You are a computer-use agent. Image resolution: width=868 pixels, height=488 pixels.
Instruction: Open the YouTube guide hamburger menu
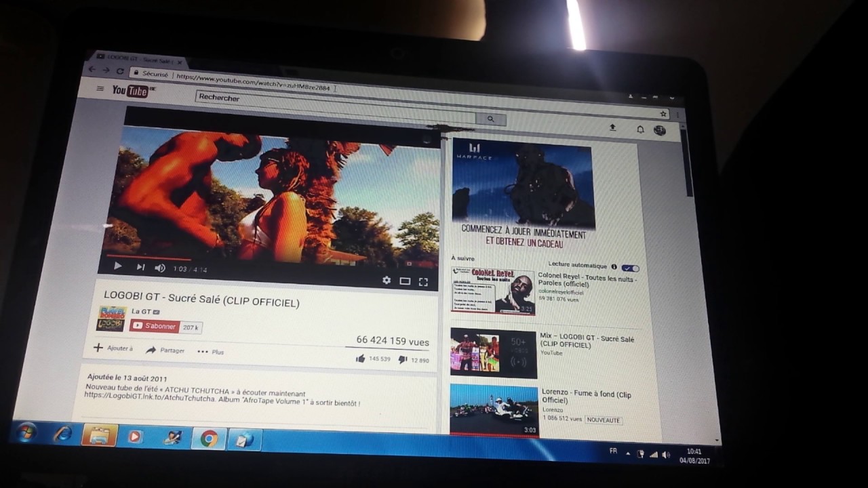click(100, 88)
